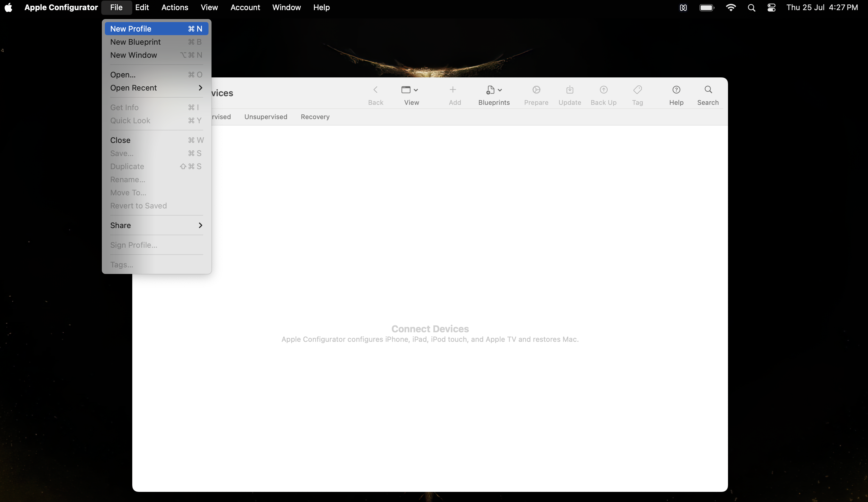Choose New Profile from File menu
The image size is (868, 502).
(x=156, y=29)
